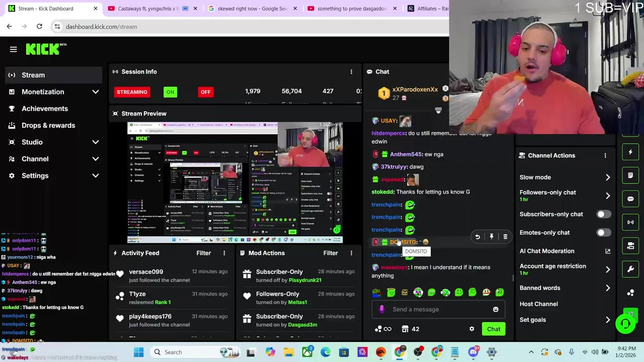Screen dimensions: 644x362
Task: Click the wrench sidebar icon
Action: click(630, 269)
